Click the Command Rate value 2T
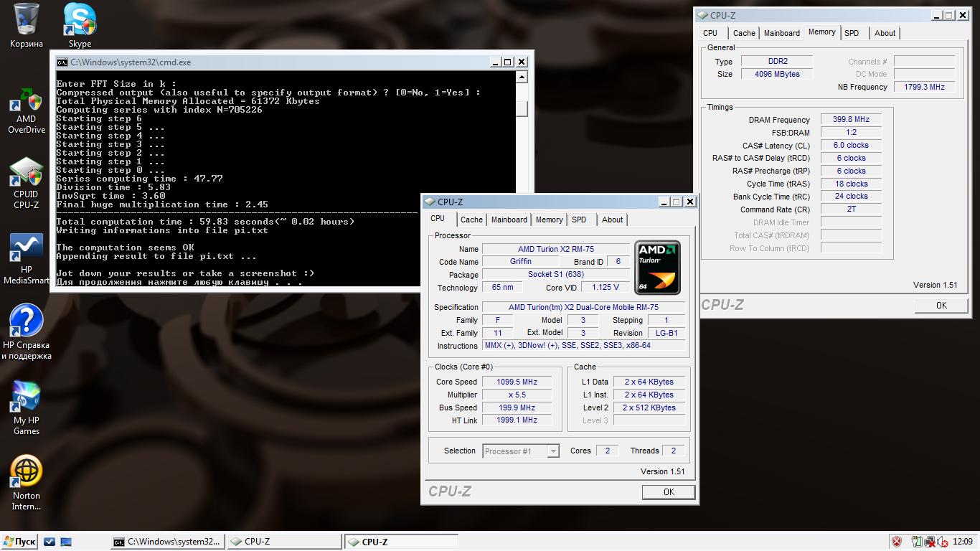Image resolution: width=980 pixels, height=551 pixels. coord(851,209)
